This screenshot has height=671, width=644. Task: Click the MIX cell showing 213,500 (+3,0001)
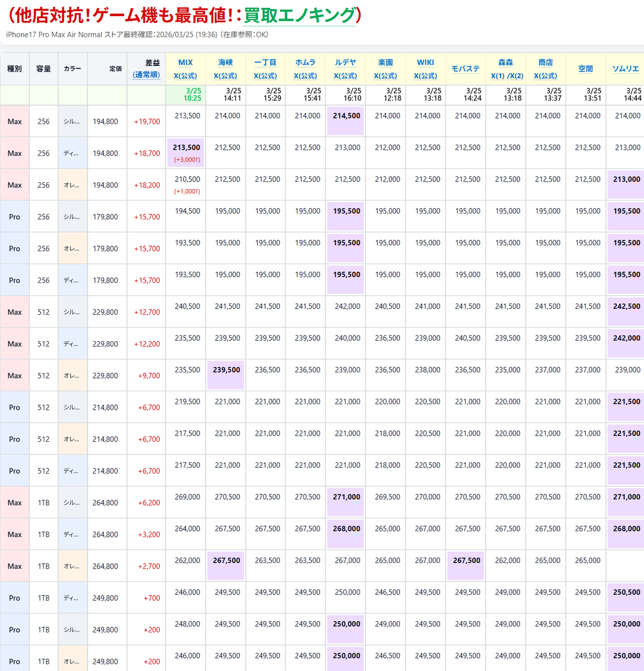point(186,153)
